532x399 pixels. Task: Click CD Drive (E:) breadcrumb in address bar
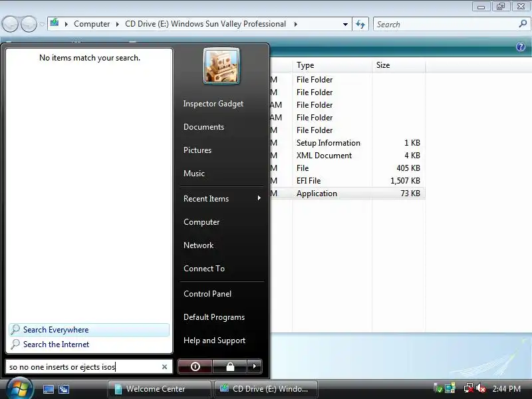205,24
